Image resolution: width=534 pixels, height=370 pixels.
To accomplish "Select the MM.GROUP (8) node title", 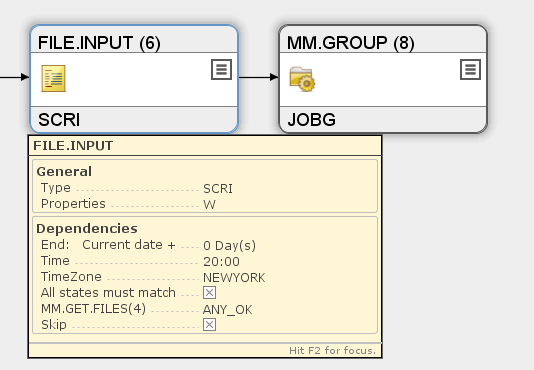I will point(350,43).
